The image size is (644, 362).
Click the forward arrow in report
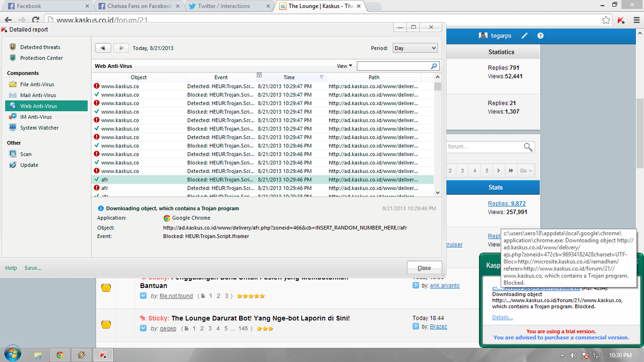(x=121, y=48)
